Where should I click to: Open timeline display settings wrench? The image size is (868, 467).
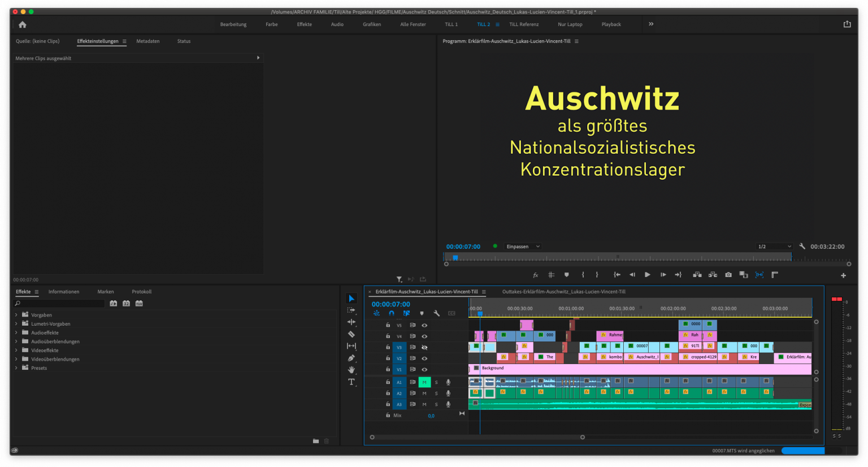coord(436,313)
